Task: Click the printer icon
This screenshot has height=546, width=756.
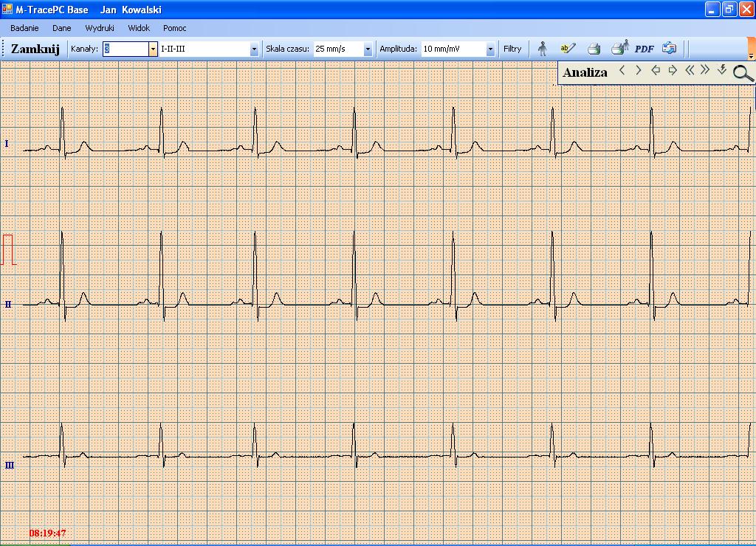Action: click(594, 49)
